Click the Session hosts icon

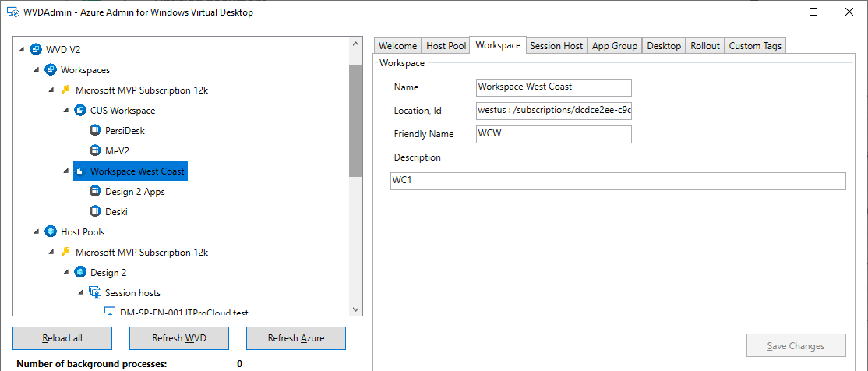(x=95, y=292)
